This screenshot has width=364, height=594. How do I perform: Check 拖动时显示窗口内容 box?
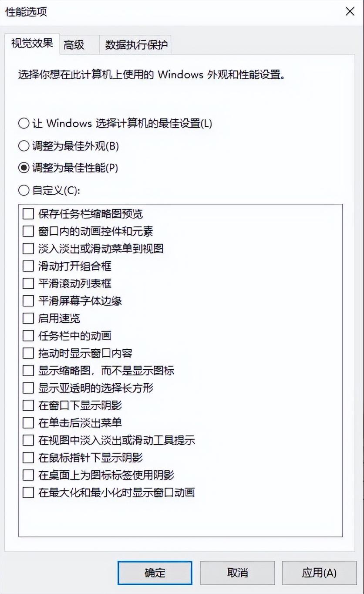point(28,353)
